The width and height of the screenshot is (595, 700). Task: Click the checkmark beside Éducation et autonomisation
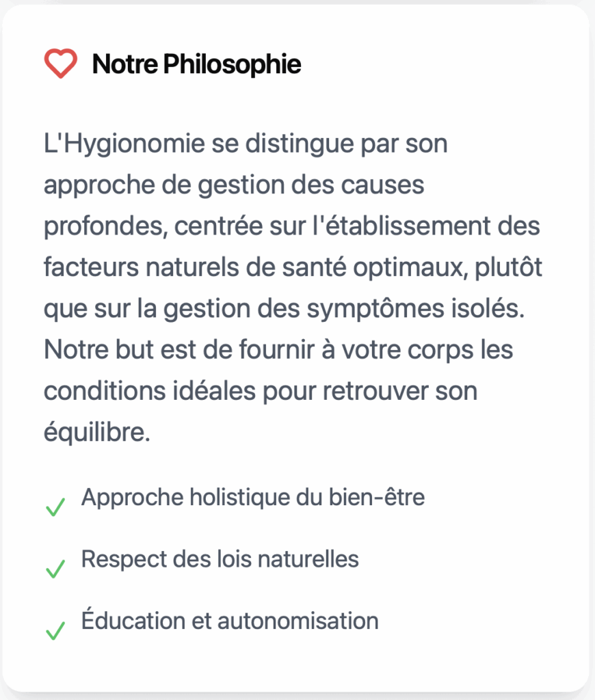[55, 630]
